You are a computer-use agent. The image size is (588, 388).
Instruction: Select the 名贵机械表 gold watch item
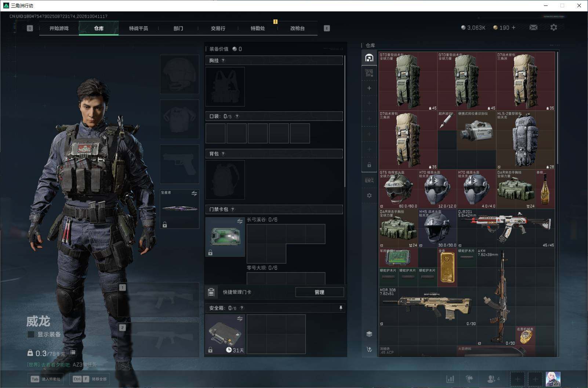click(x=526, y=336)
